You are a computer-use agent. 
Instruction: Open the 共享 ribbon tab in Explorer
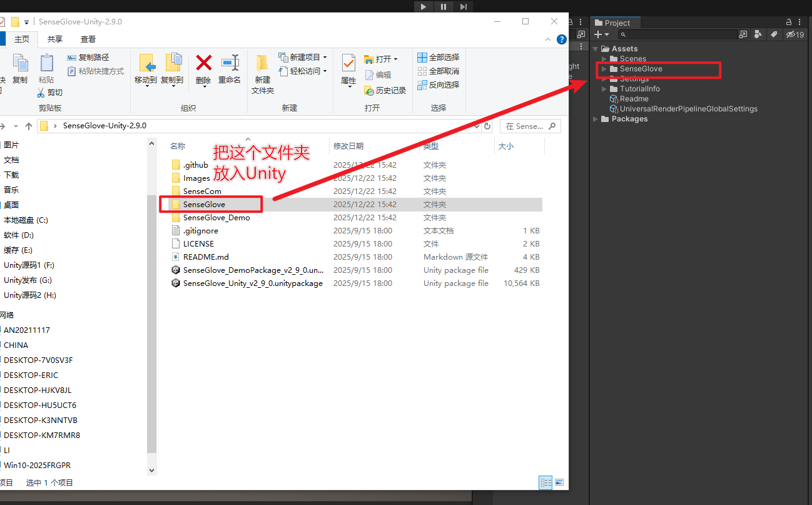click(x=55, y=39)
